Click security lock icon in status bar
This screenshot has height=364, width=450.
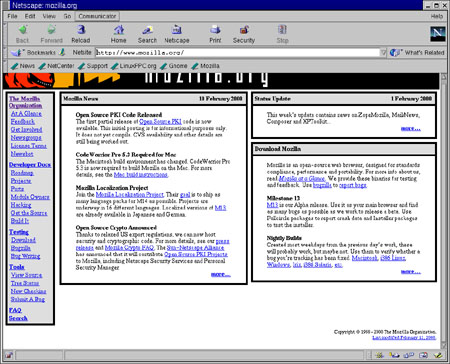[x=9, y=355]
